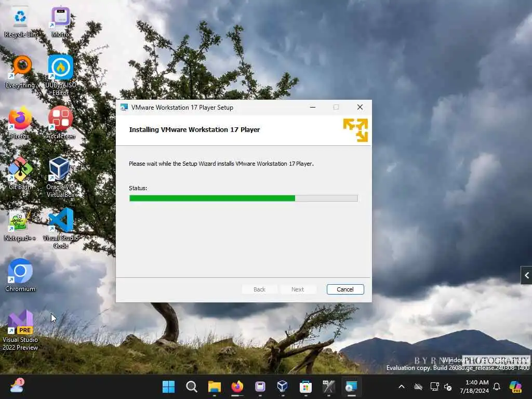Select the Visual Studio 2022 Preview shortcut
The width and height of the screenshot is (532, 399).
pyautogui.click(x=20, y=330)
